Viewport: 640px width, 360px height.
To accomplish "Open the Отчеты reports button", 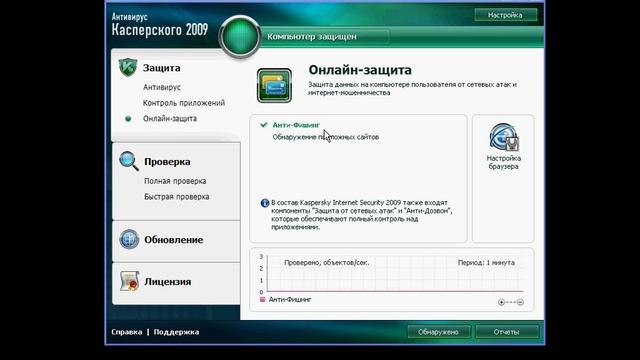I will click(x=506, y=332).
